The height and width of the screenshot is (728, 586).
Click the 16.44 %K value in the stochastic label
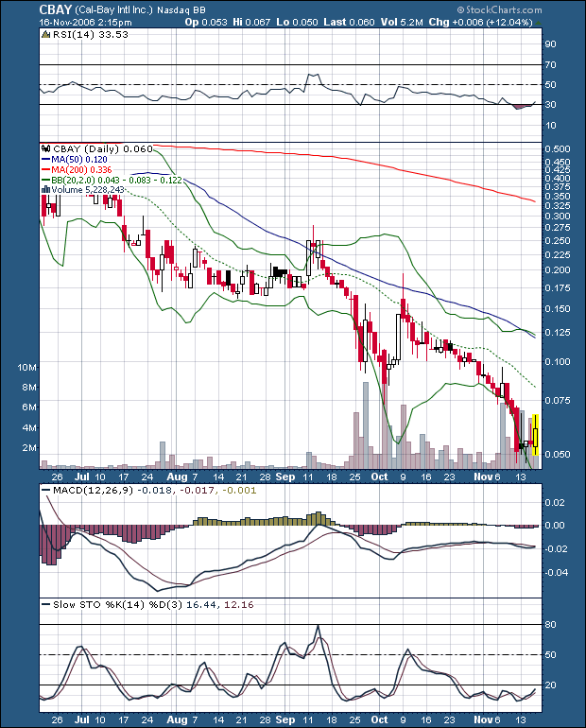pyautogui.click(x=202, y=604)
